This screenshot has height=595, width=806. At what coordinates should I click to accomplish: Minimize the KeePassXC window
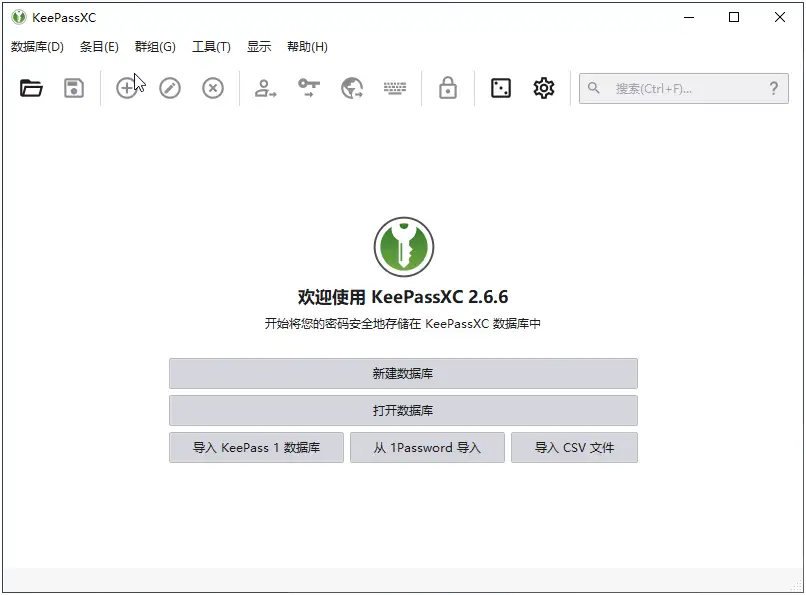(x=689, y=17)
